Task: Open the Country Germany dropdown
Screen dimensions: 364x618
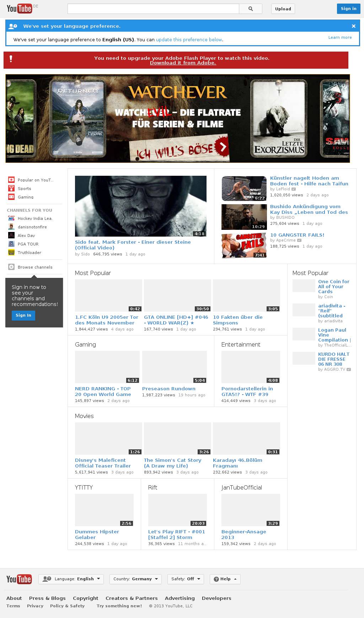Action: [x=135, y=579]
